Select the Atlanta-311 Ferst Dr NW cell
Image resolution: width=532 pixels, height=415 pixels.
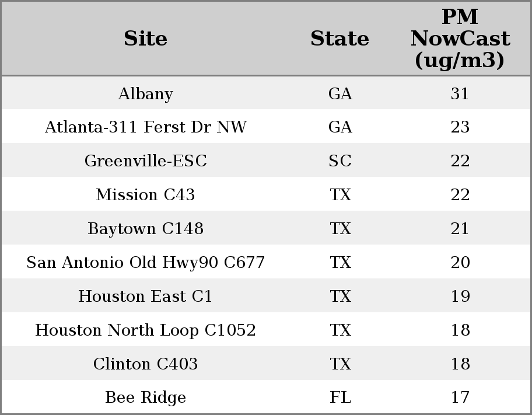145,127
